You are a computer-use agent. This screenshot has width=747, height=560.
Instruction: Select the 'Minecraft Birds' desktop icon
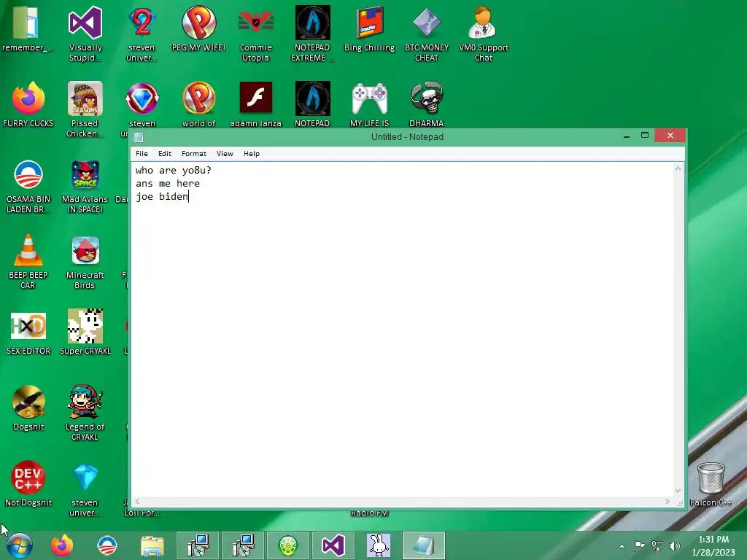(85, 261)
